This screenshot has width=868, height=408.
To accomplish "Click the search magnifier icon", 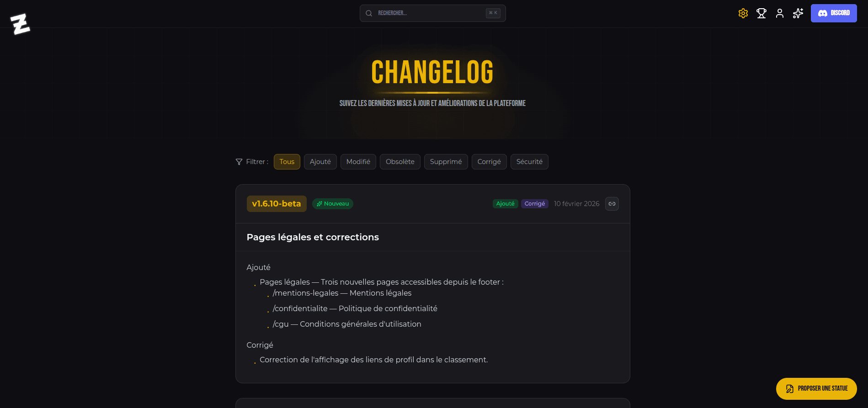I will [369, 13].
